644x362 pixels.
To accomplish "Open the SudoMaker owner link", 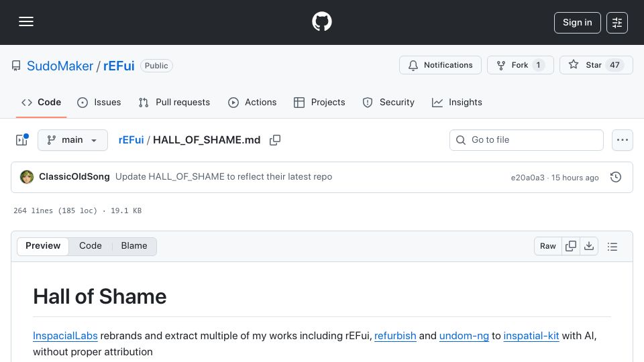I will 60,66.
